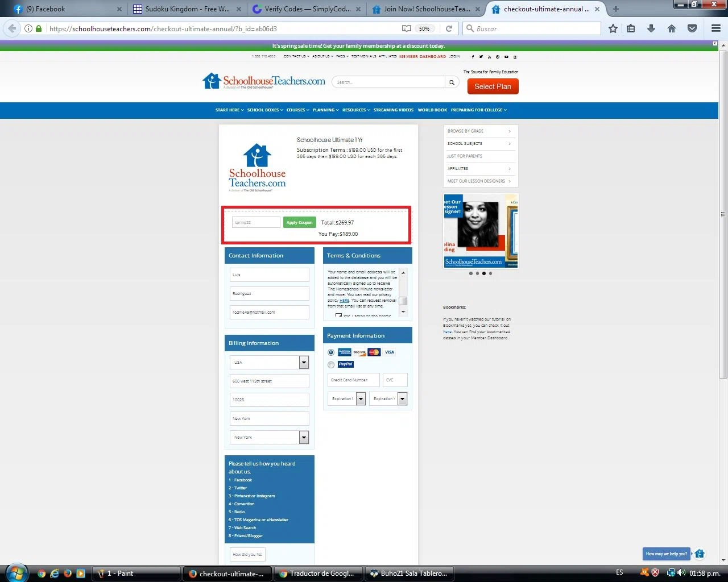728x582 pixels.
Task: Open new tab with plus button
Action: pyautogui.click(x=615, y=9)
